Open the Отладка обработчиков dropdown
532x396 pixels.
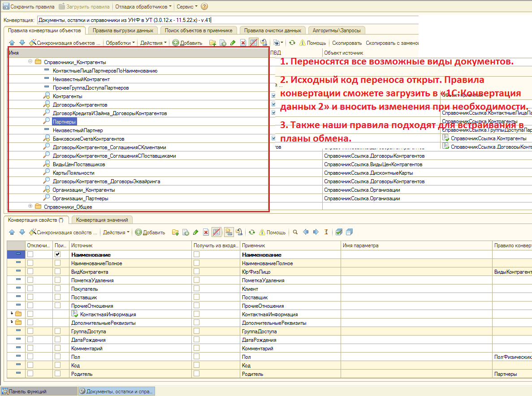(143, 6)
